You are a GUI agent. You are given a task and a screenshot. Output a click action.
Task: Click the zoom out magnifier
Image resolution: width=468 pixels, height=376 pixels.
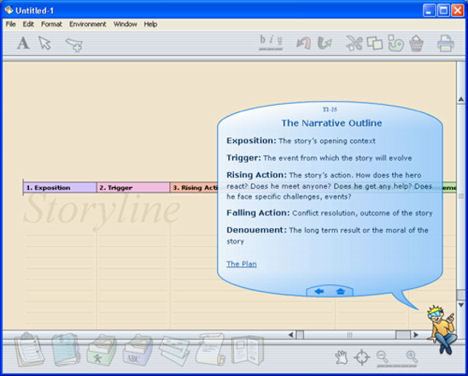[x=382, y=357]
